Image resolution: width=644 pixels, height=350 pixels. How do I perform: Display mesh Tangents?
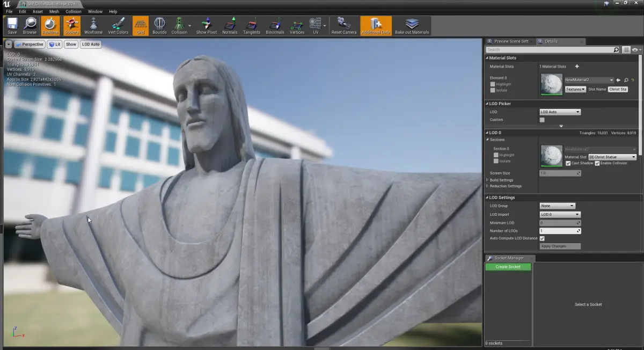[252, 26]
